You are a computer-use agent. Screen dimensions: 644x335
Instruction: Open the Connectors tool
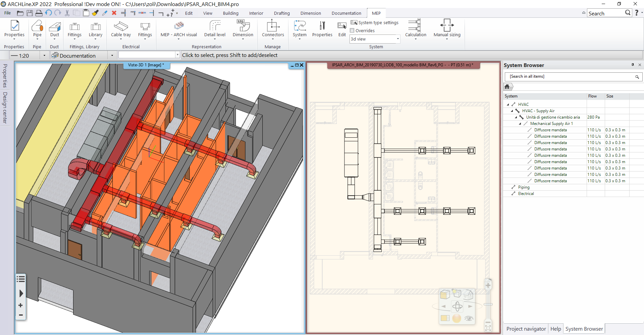[x=273, y=26]
